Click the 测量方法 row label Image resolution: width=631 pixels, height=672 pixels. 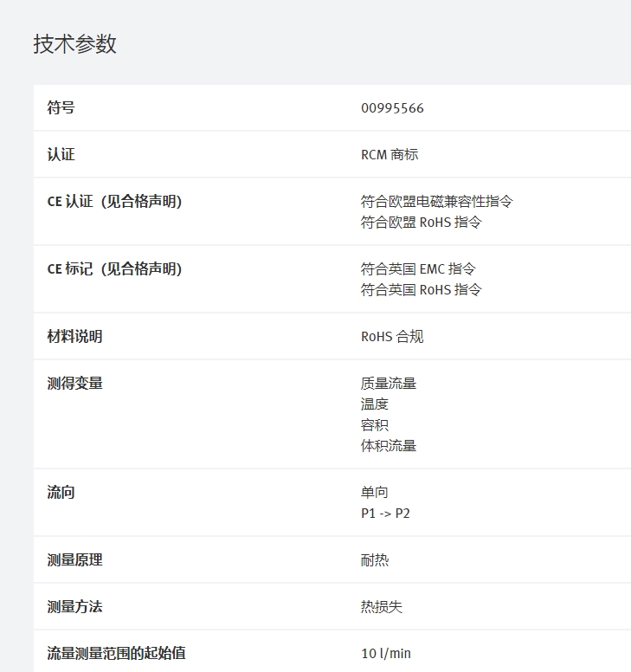(74, 606)
